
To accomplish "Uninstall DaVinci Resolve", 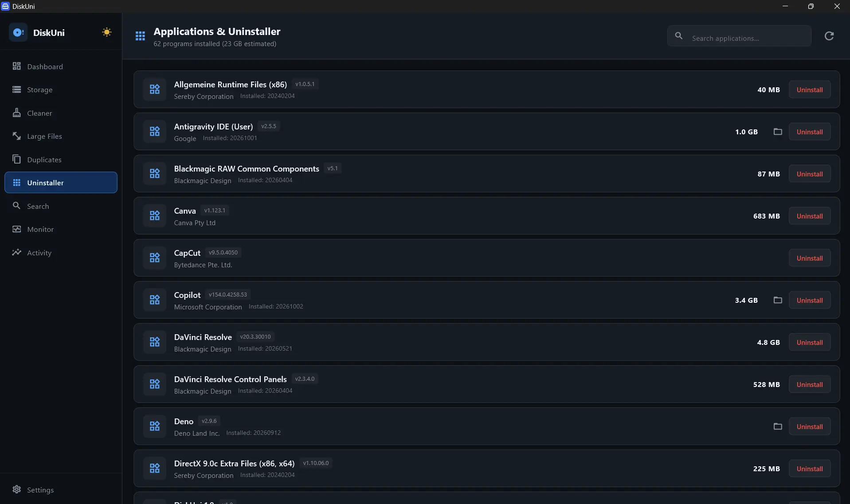I will pyautogui.click(x=810, y=342).
